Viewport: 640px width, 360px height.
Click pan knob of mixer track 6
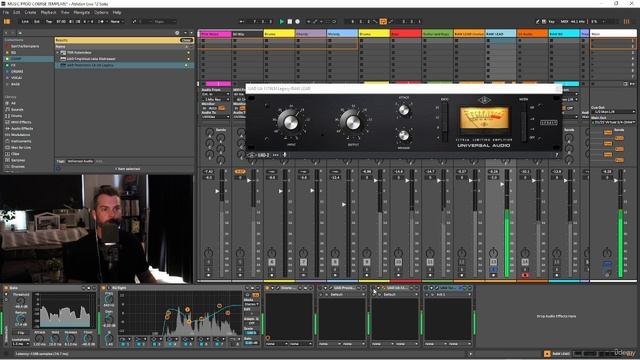tap(272, 253)
